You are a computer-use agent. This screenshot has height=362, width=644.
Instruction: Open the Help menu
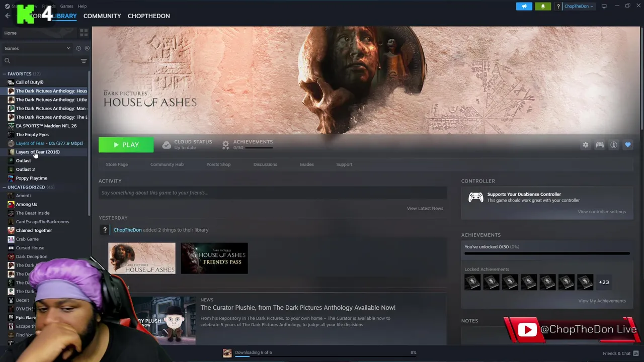[82, 6]
